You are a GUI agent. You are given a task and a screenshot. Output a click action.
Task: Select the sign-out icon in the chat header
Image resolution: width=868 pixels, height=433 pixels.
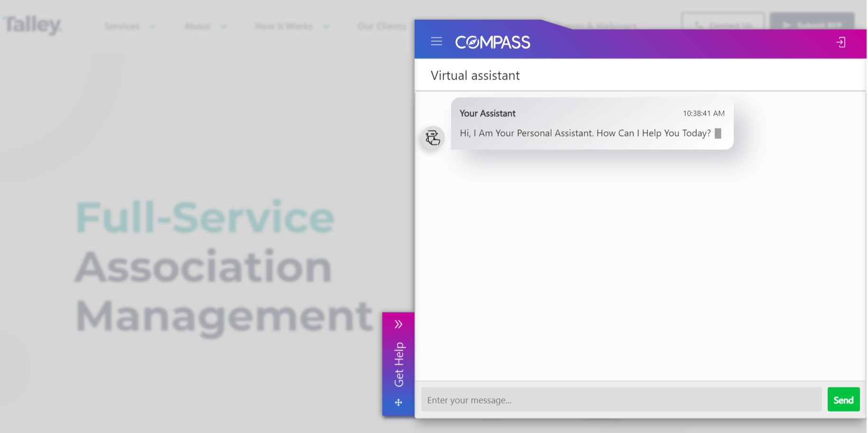[x=841, y=42]
